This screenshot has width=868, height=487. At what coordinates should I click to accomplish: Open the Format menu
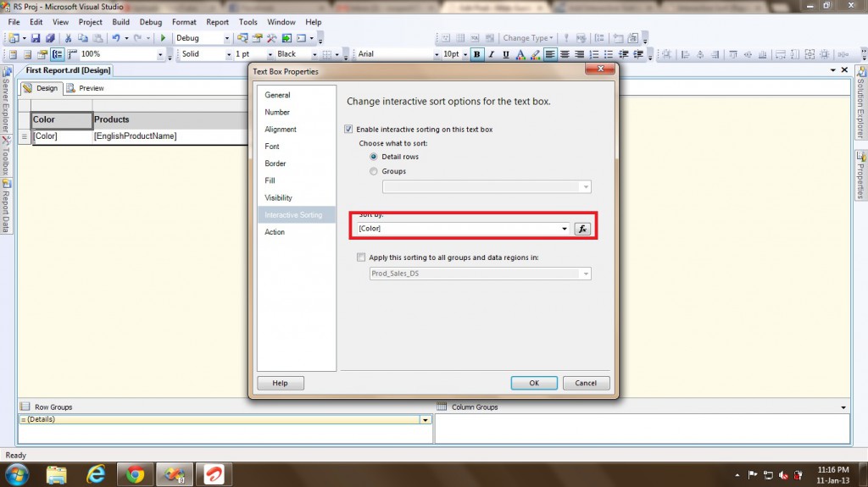point(183,22)
